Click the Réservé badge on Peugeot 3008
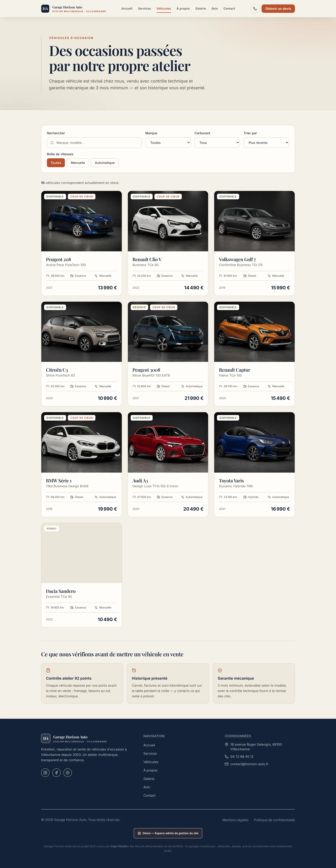Image resolution: width=336 pixels, height=868 pixels. (x=139, y=307)
